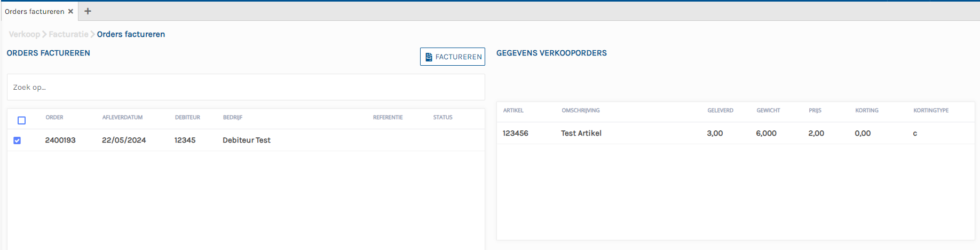
Task: Click the Factureren document icon
Action: tap(429, 57)
